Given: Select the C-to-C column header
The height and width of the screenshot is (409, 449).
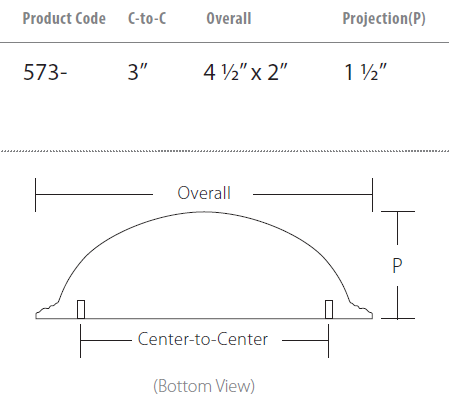Looking at the screenshot, I should pyautogui.click(x=147, y=18).
